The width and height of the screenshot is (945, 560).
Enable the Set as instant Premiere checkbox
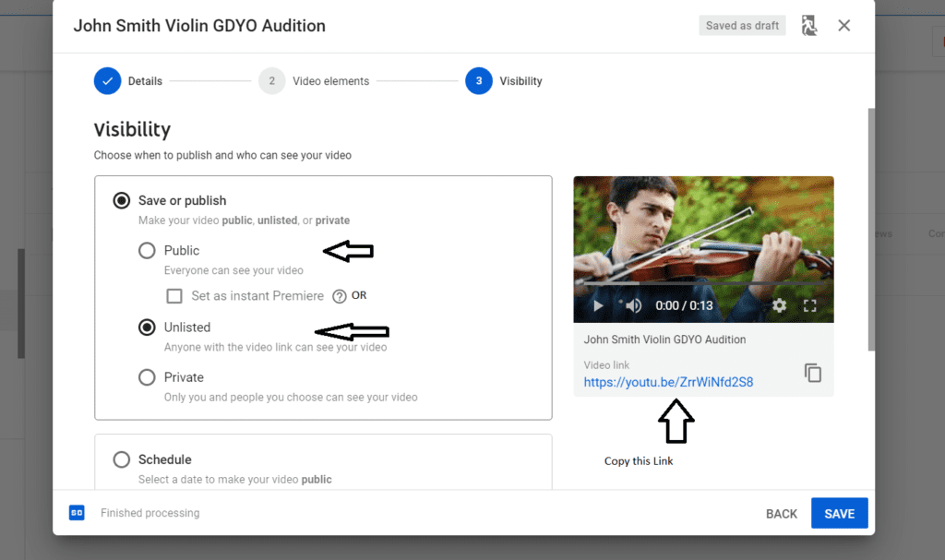pos(174,296)
